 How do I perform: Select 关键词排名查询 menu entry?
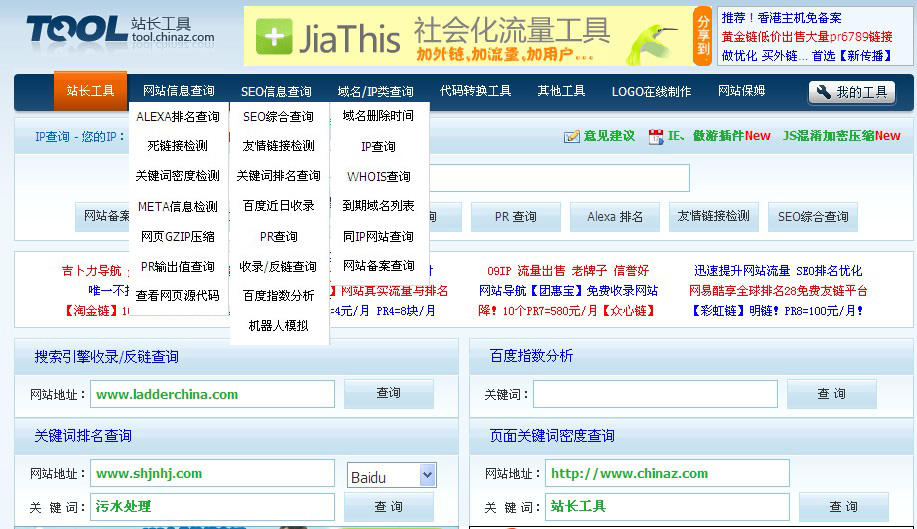[x=278, y=175]
